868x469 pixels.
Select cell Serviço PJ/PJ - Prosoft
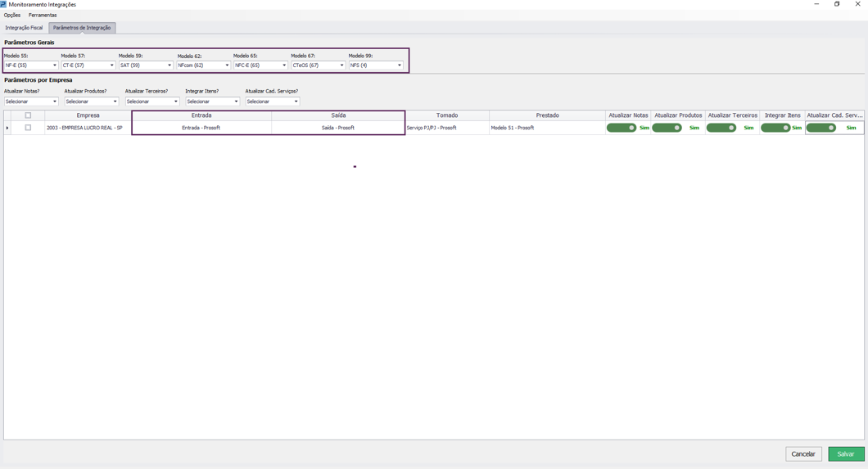[447, 128]
